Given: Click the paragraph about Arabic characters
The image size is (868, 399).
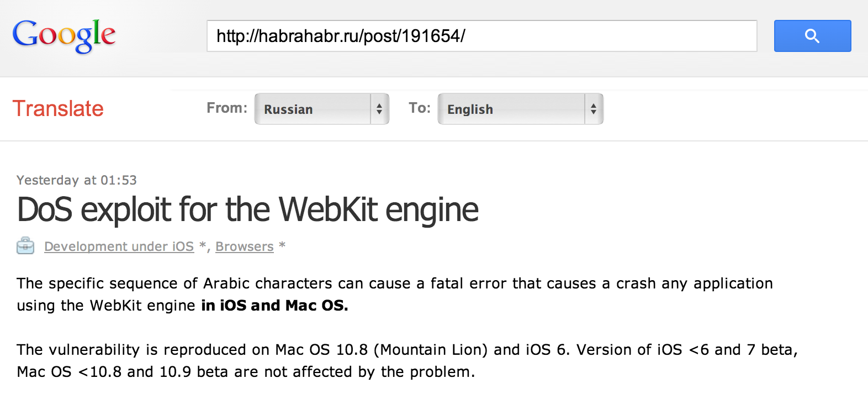Looking at the screenshot, I should pos(394,283).
